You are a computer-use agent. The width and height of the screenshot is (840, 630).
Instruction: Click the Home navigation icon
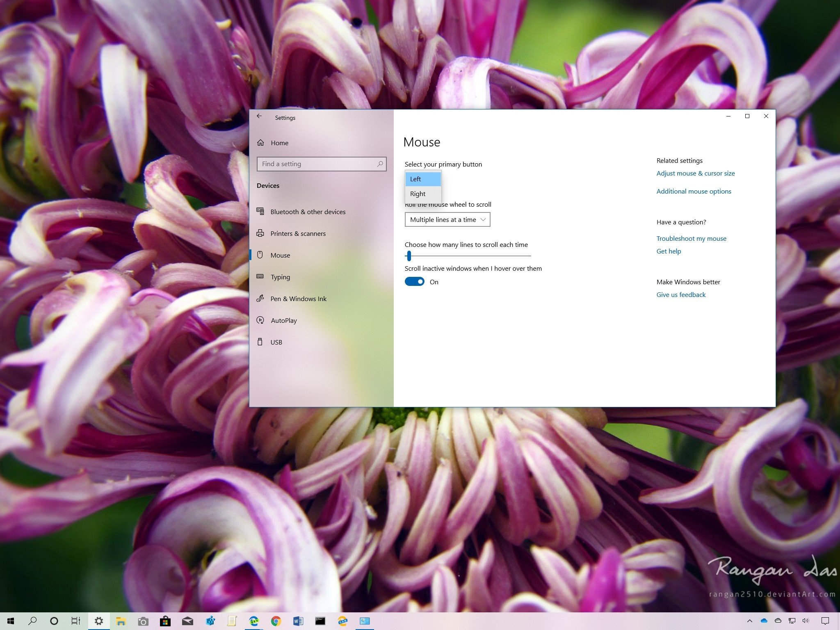262,142
